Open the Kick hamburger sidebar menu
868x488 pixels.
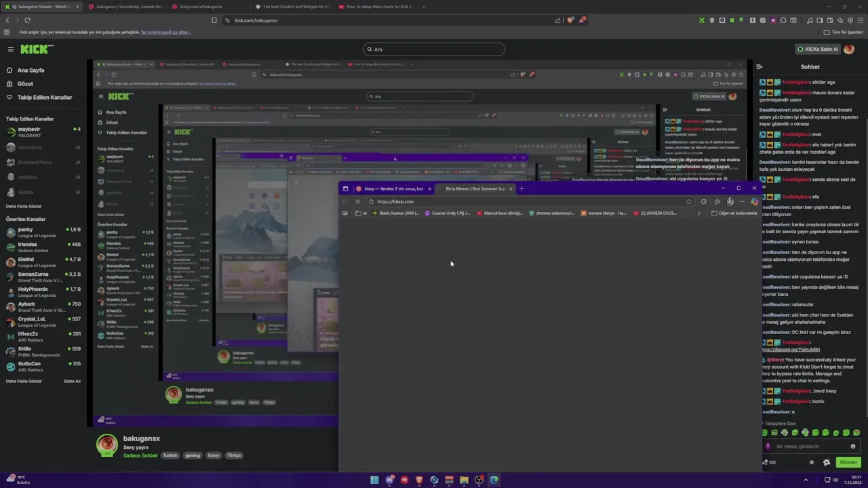[11, 49]
